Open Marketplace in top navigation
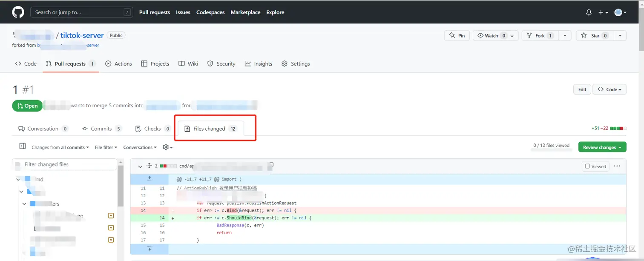 pyautogui.click(x=245, y=12)
